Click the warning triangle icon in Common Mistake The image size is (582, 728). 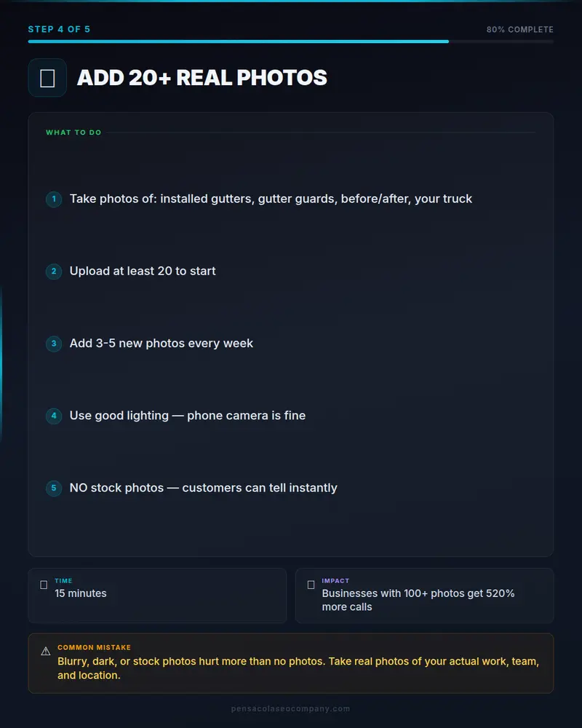pos(46,652)
